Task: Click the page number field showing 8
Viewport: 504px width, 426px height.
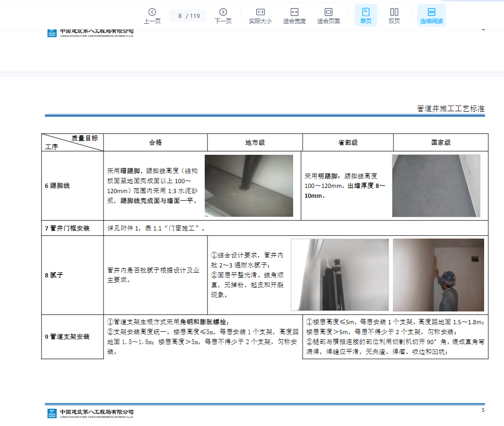Action: [180, 16]
